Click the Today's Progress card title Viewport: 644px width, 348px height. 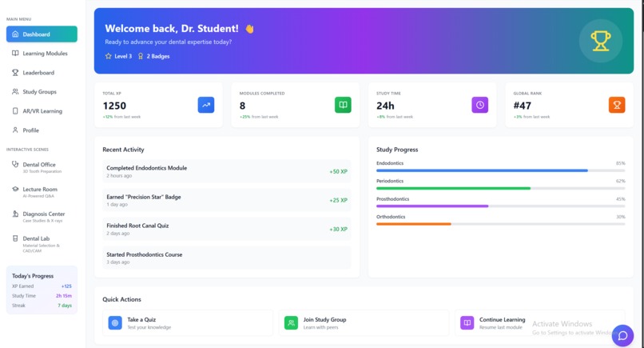tap(33, 276)
